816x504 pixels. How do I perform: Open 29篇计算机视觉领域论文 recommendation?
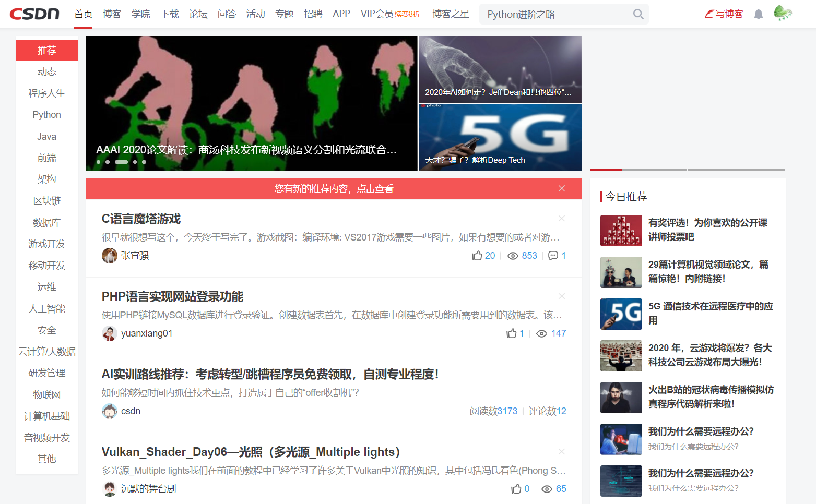coord(708,271)
